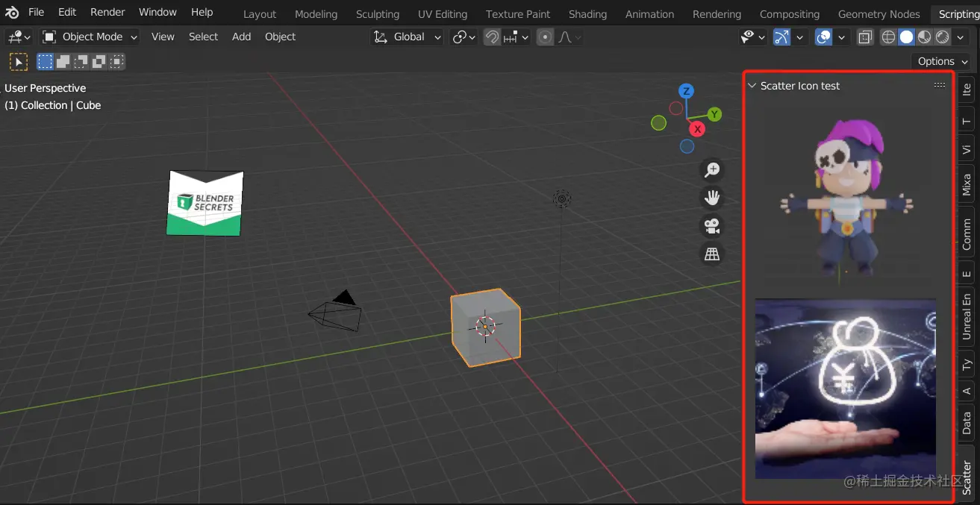The image size is (980, 505).
Task: Switch to the Shading workspace tab
Action: point(587,14)
